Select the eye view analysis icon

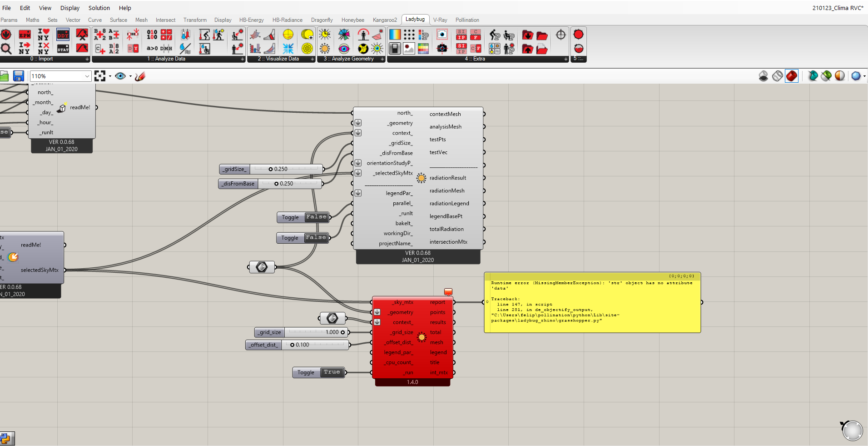pyautogui.click(x=344, y=48)
